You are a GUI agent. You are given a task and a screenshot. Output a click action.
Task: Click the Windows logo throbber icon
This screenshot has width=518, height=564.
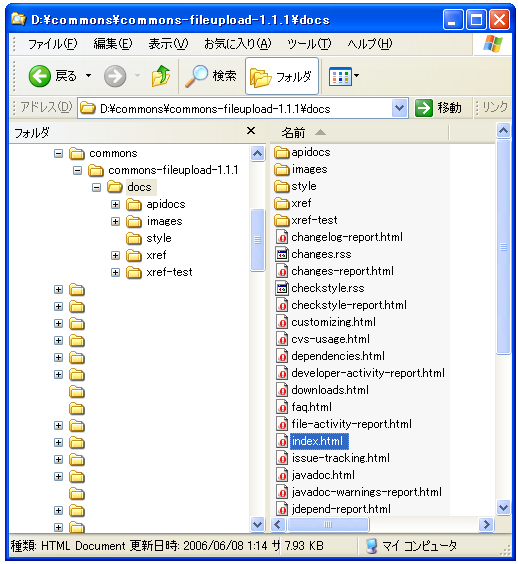(493, 44)
